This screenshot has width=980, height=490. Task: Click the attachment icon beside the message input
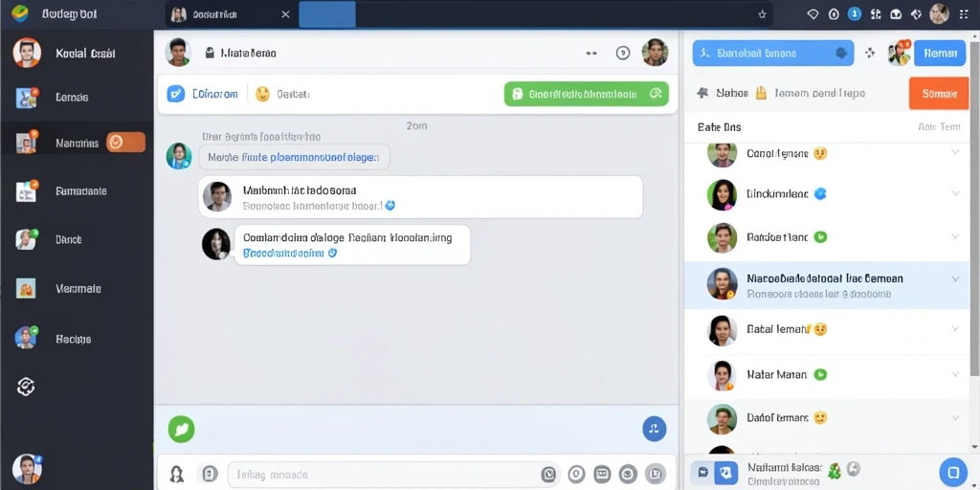click(210, 474)
